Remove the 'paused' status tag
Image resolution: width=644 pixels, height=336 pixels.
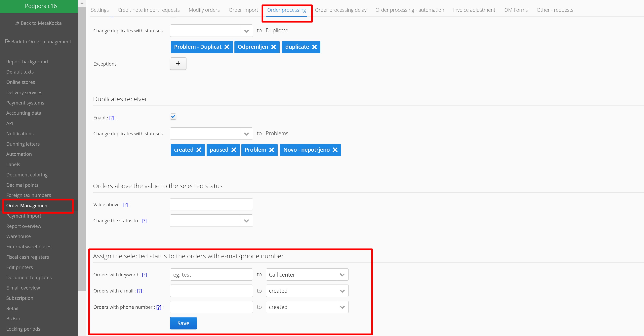coord(234,150)
